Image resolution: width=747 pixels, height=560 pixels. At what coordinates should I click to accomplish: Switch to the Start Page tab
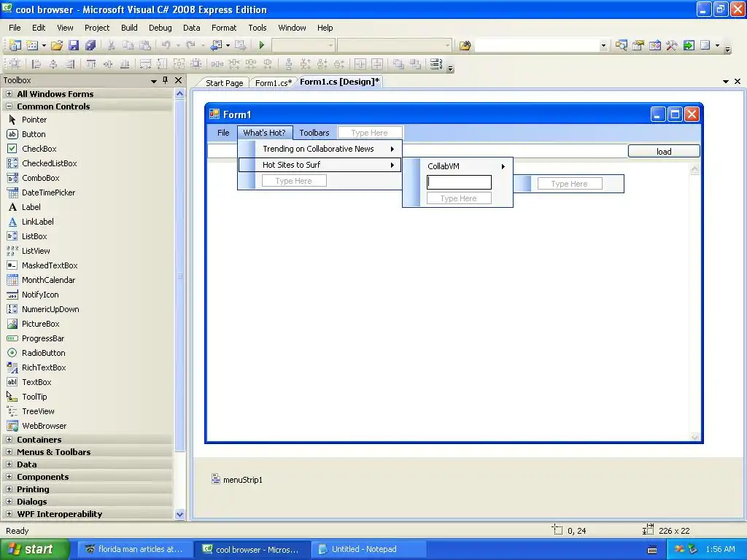224,83
